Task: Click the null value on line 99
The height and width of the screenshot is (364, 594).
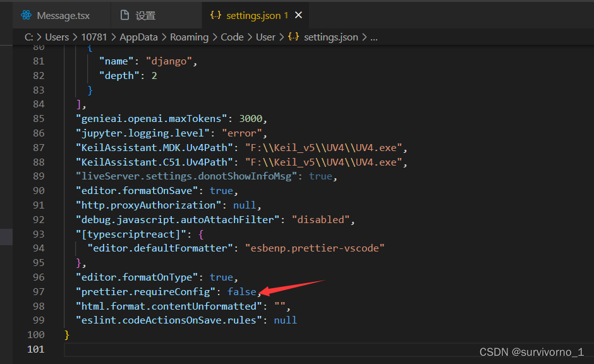Action: 285,320
